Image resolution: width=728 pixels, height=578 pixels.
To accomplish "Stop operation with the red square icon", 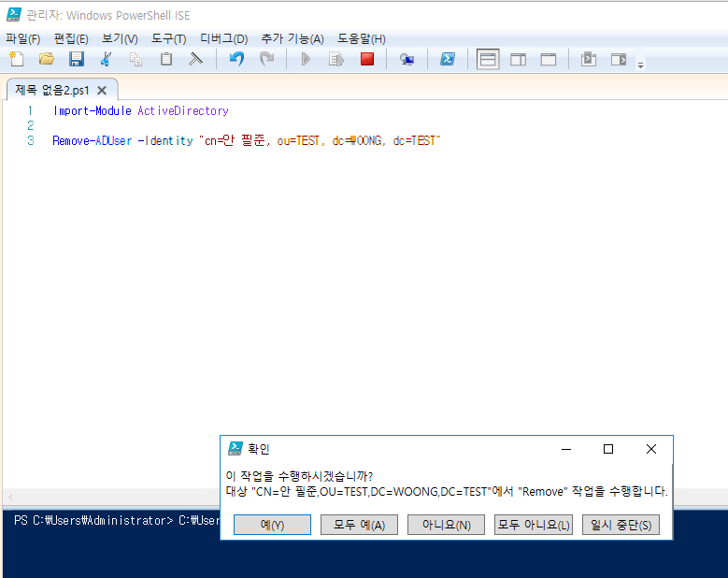I will point(366,59).
